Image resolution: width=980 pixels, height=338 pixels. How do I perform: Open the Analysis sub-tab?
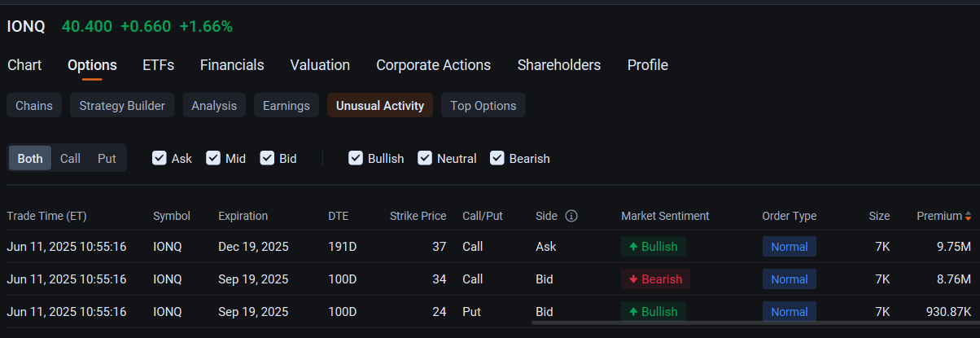coord(214,105)
